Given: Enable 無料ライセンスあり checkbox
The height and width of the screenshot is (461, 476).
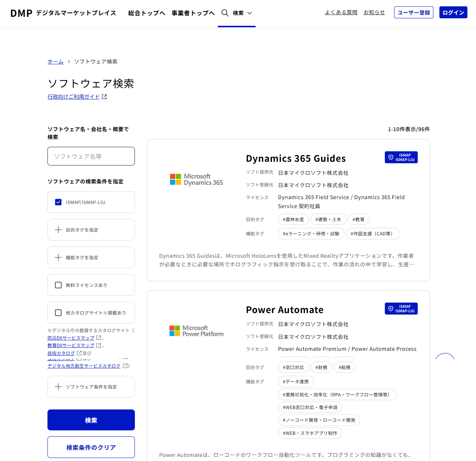Looking at the screenshot, I should pyautogui.click(x=58, y=285).
